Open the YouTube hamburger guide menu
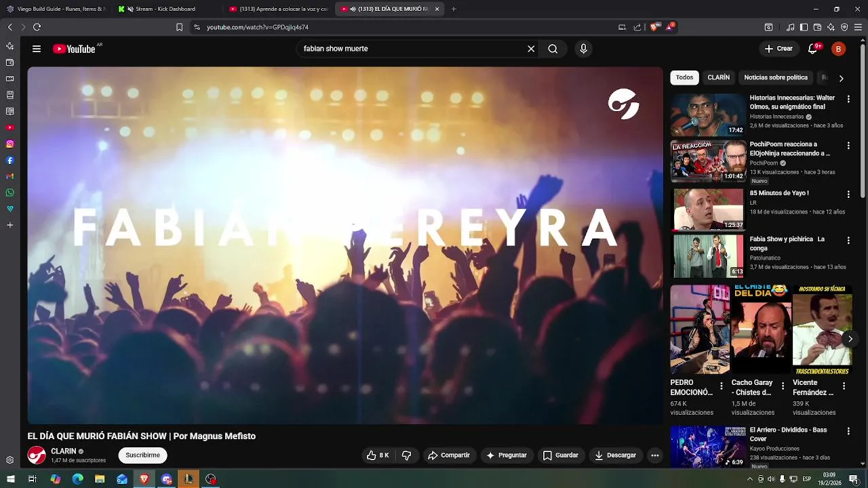Viewport: 868px width, 488px height. click(37, 49)
